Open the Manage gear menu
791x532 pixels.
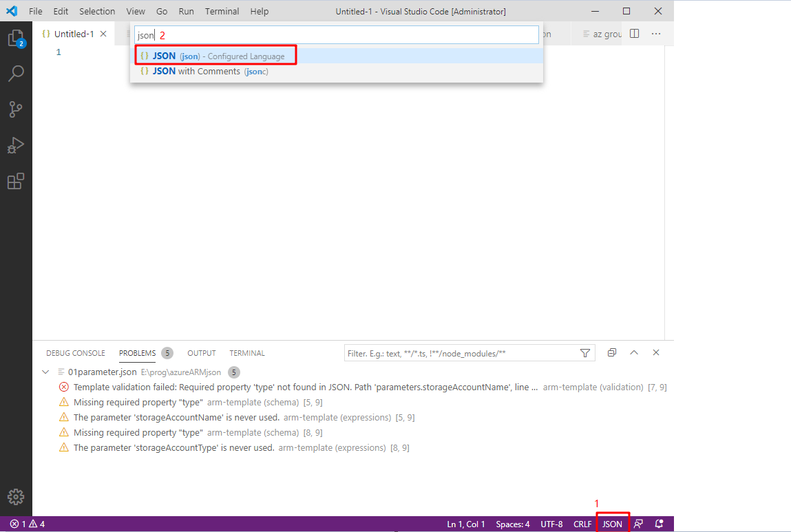[x=16, y=497]
